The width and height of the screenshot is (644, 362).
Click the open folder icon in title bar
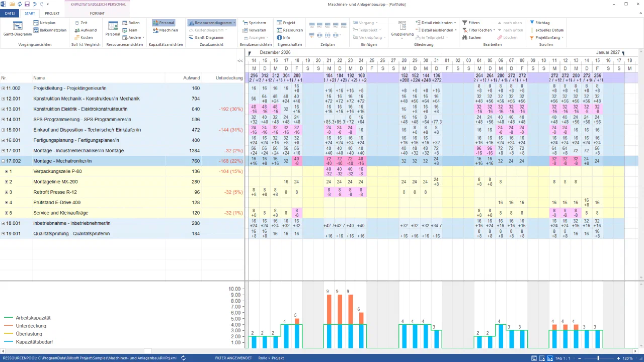click(x=12, y=4)
